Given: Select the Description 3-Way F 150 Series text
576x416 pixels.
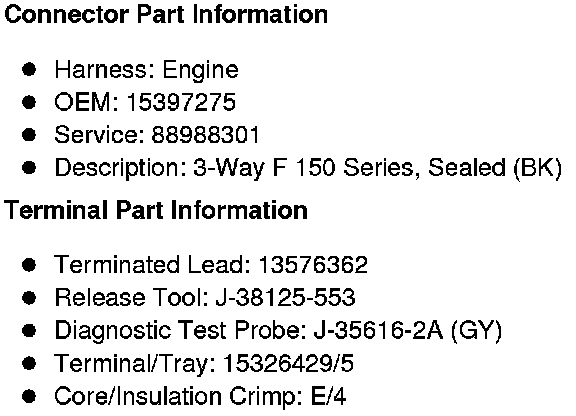Looking at the screenshot, I should coord(234,168).
